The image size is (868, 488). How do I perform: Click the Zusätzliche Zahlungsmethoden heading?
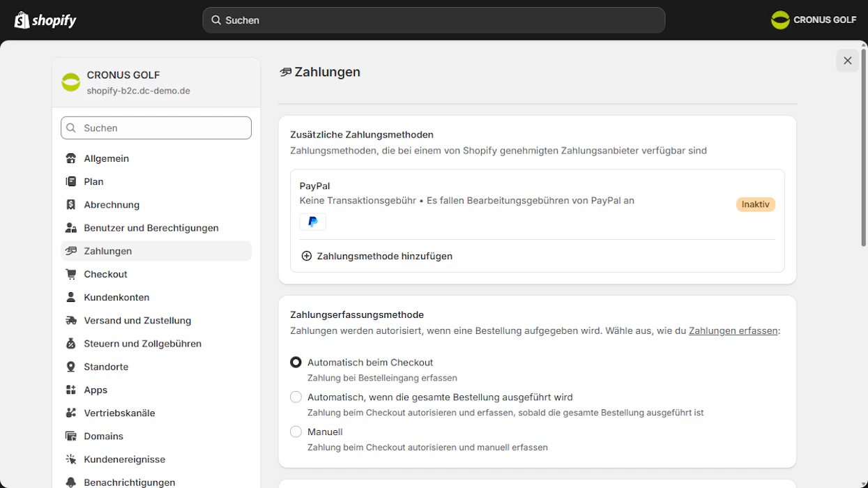(362, 135)
